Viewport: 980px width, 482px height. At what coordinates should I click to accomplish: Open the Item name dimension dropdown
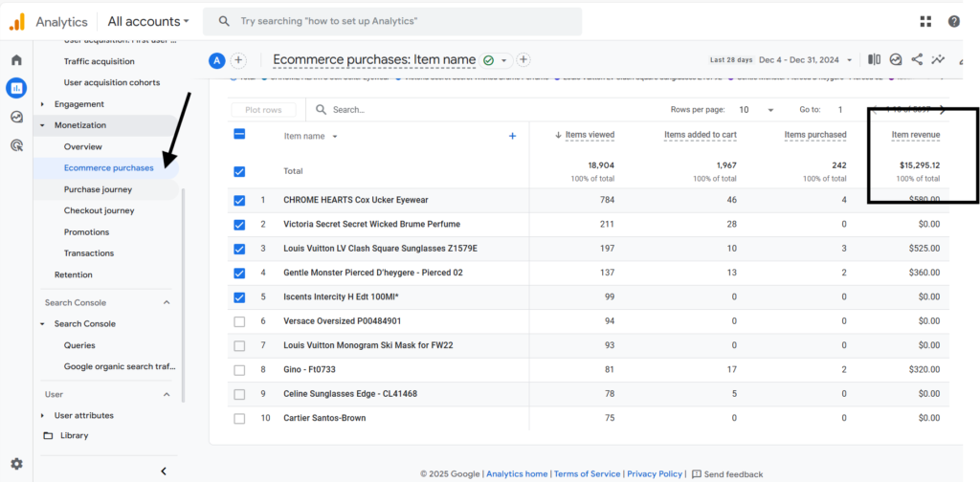[x=311, y=136]
